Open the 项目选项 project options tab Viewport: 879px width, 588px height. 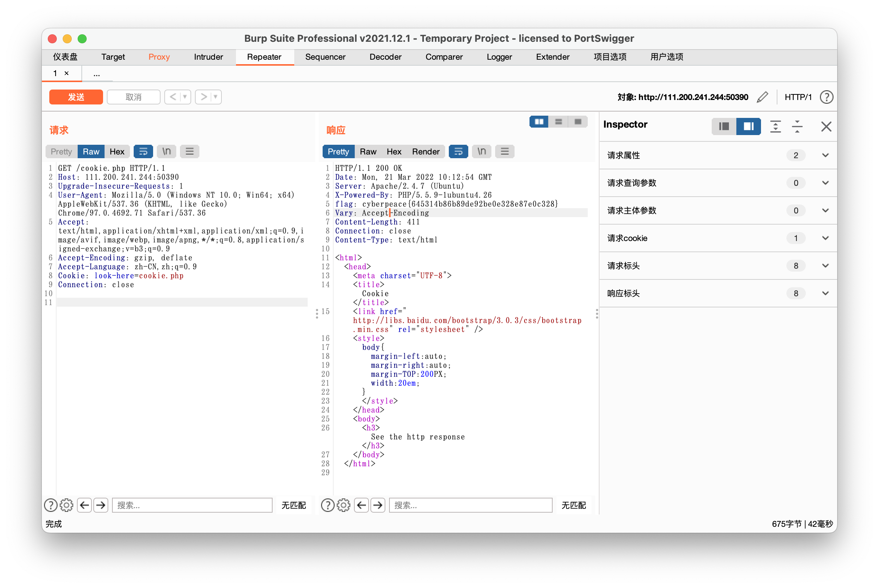(610, 57)
